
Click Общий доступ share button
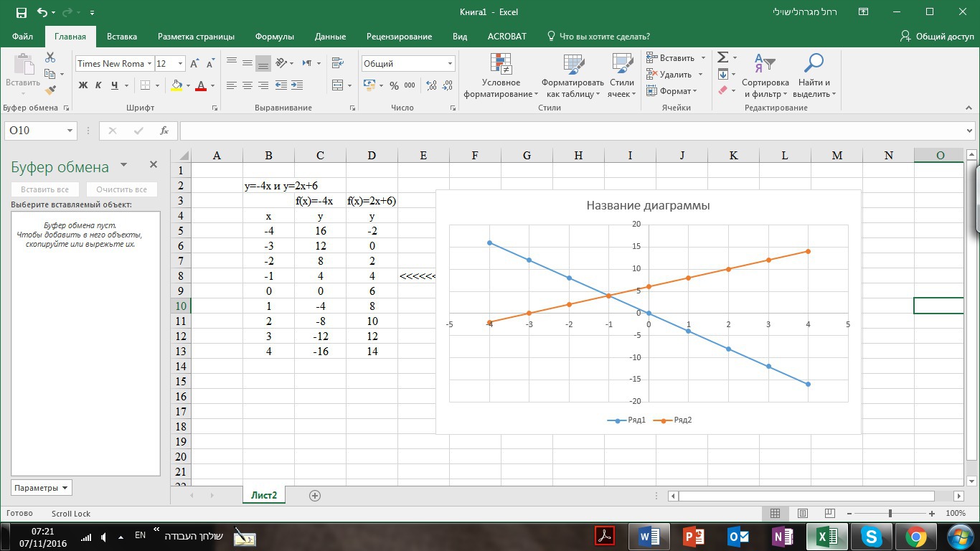(x=937, y=37)
